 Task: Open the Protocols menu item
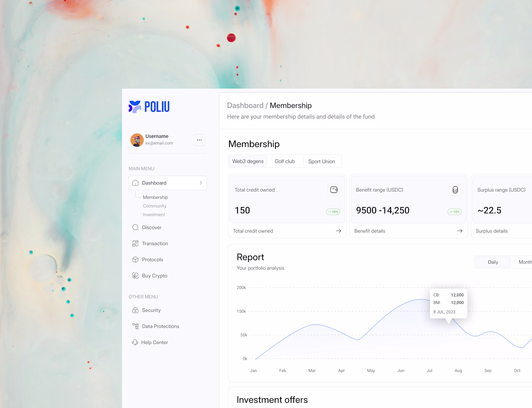tap(152, 260)
